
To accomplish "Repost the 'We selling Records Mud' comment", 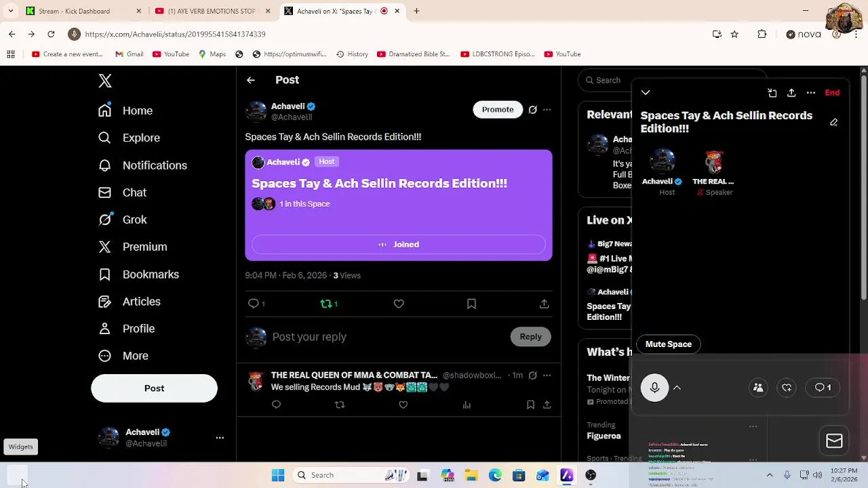I will [x=340, y=405].
